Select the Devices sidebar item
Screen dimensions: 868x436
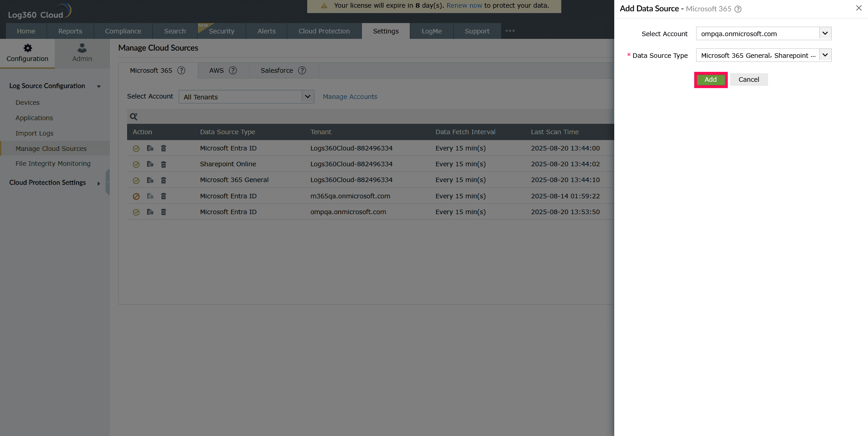click(28, 103)
